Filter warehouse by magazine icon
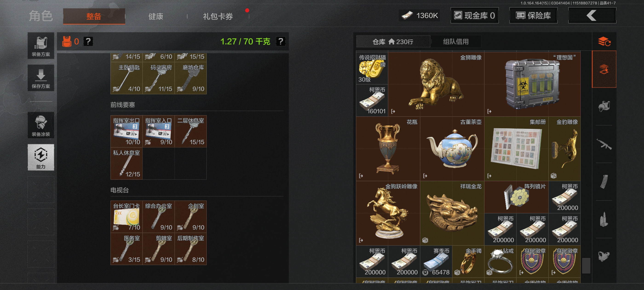 point(604,182)
